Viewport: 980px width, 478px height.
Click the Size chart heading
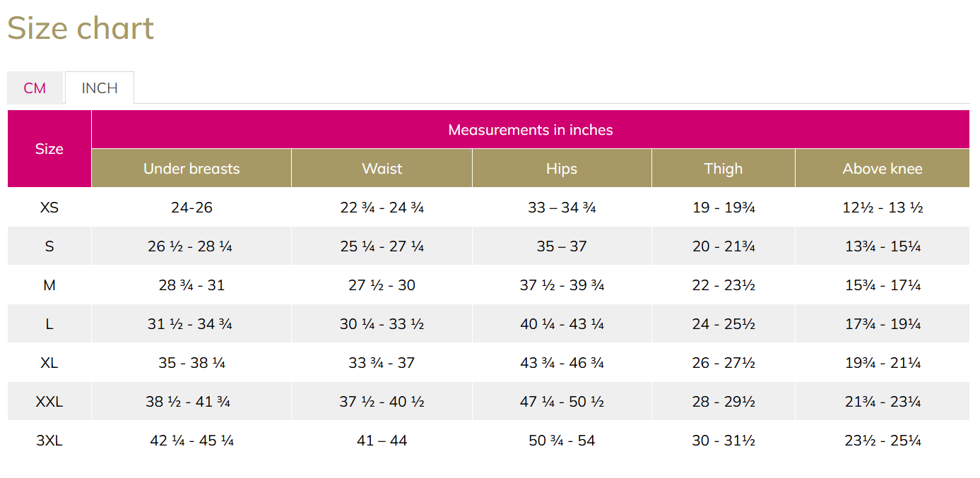81,28
